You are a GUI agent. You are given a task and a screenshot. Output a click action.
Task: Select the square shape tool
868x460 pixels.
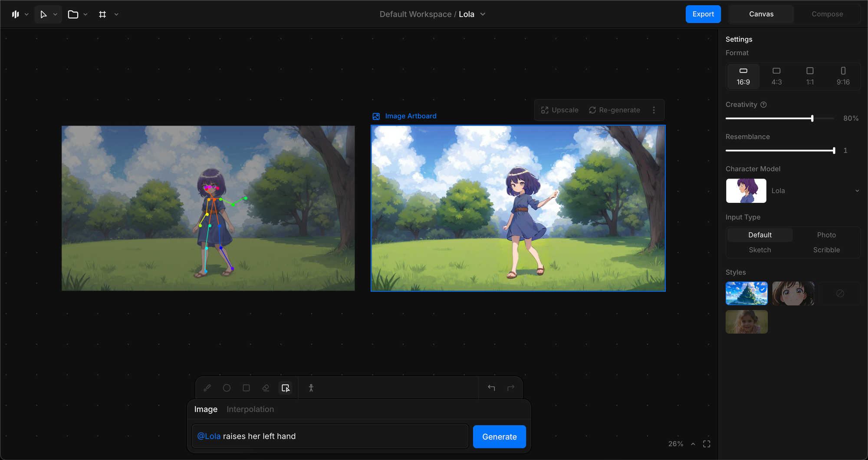(x=246, y=388)
